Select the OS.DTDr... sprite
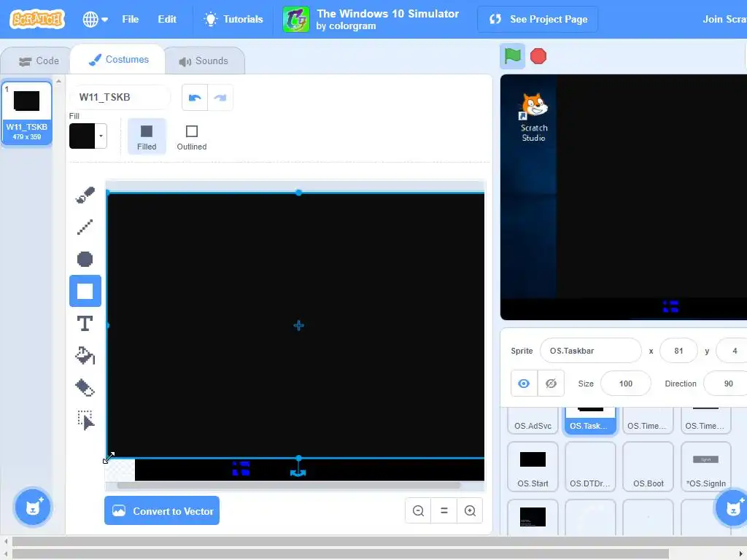Screen dimensions: 747x560 click(590, 467)
